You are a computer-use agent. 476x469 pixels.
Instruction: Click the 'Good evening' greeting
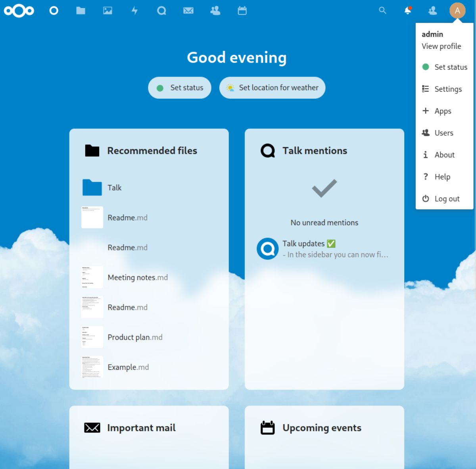point(237,58)
